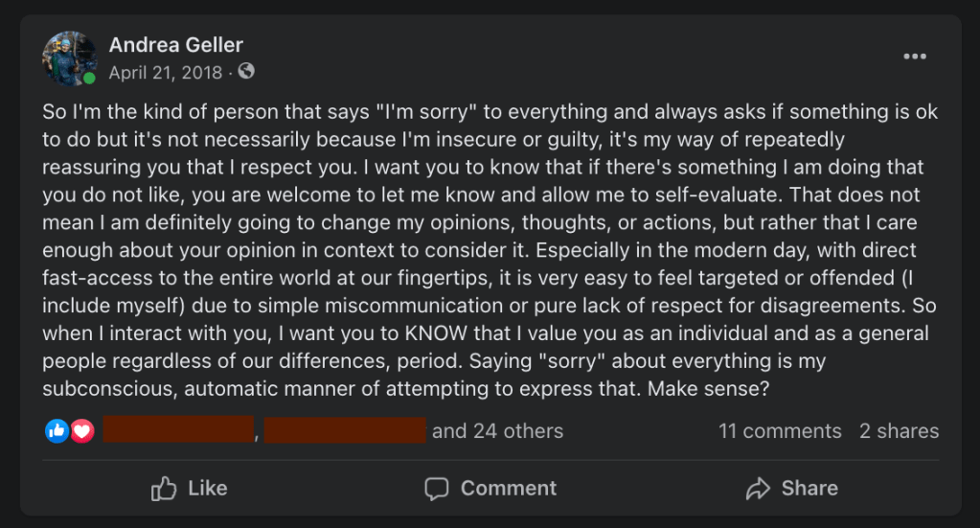The image size is (980, 528).
Task: Open Andrea Geller's profile picture
Action: [x=69, y=57]
